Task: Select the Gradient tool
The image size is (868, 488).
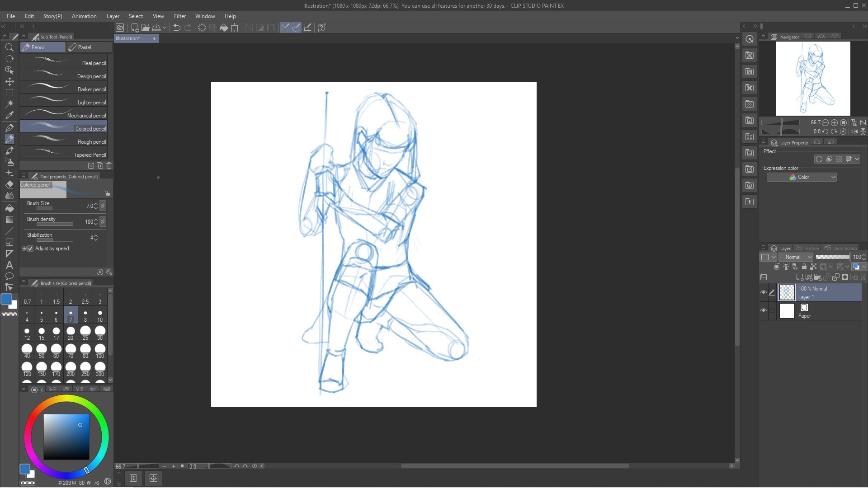Action: pos(9,220)
